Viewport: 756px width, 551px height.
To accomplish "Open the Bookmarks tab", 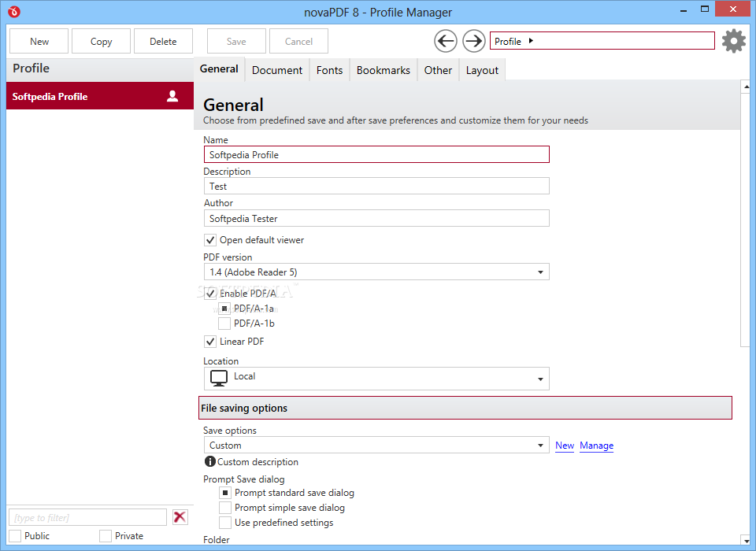I will pyautogui.click(x=384, y=70).
